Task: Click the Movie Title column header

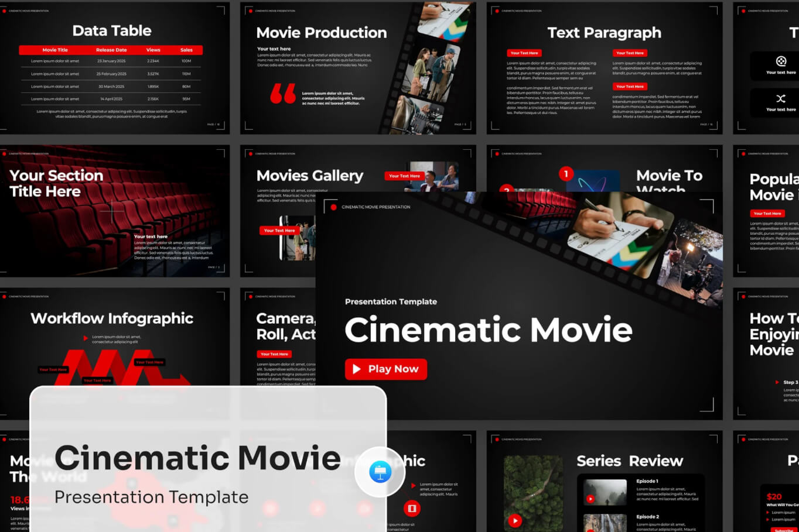Action: (55, 50)
